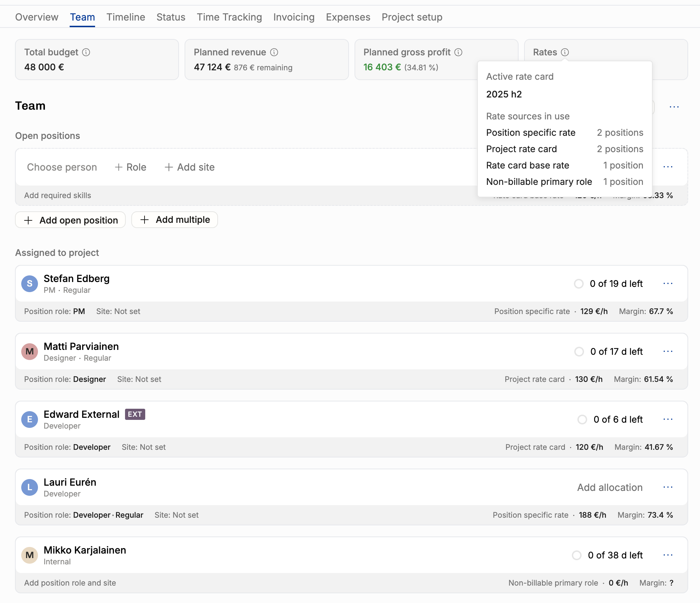Click Position role: PM for Stefan Edberg

[x=54, y=311]
